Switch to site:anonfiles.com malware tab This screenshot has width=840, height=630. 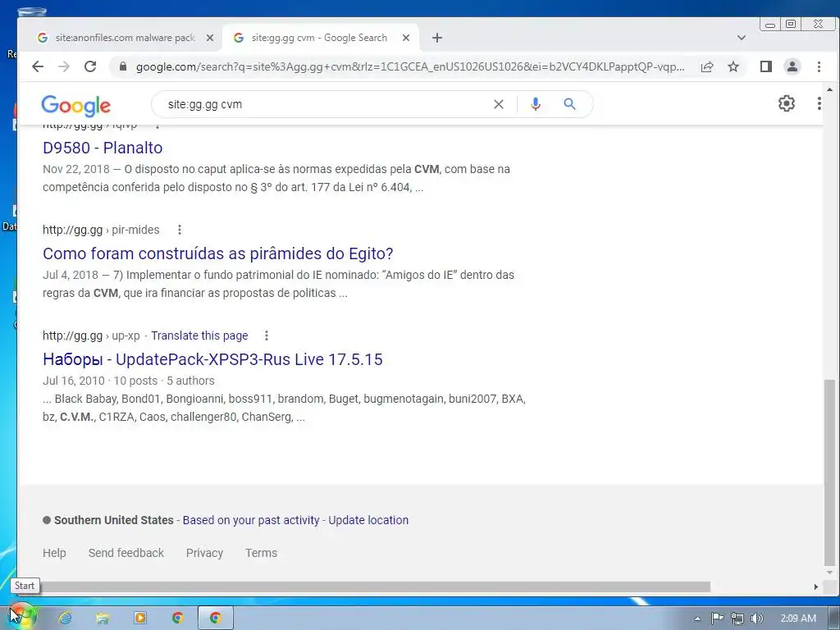(125, 38)
